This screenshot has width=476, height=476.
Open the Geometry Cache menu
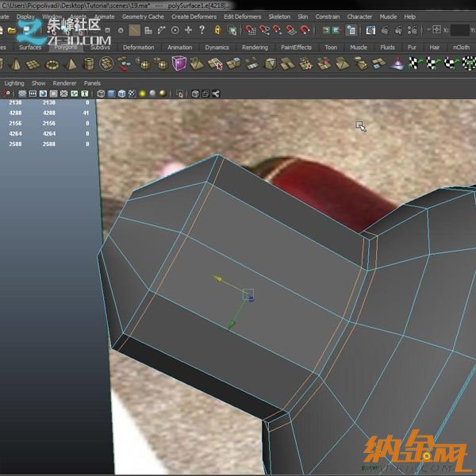click(x=143, y=17)
